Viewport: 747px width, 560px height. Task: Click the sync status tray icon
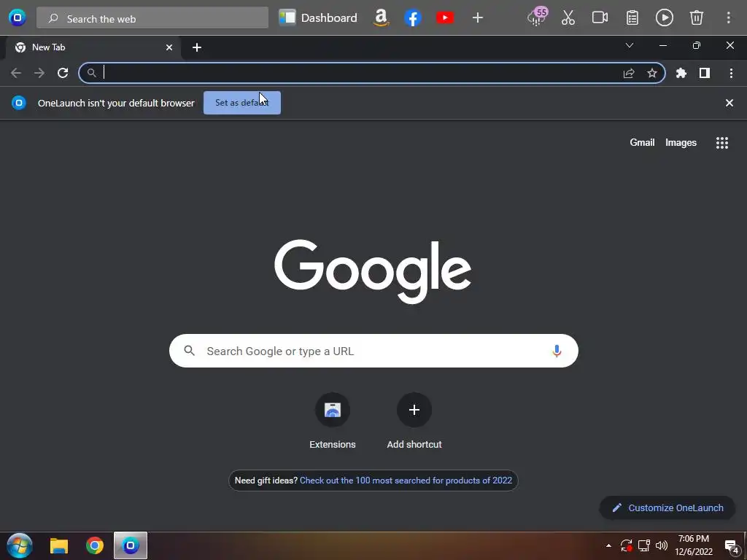626,545
